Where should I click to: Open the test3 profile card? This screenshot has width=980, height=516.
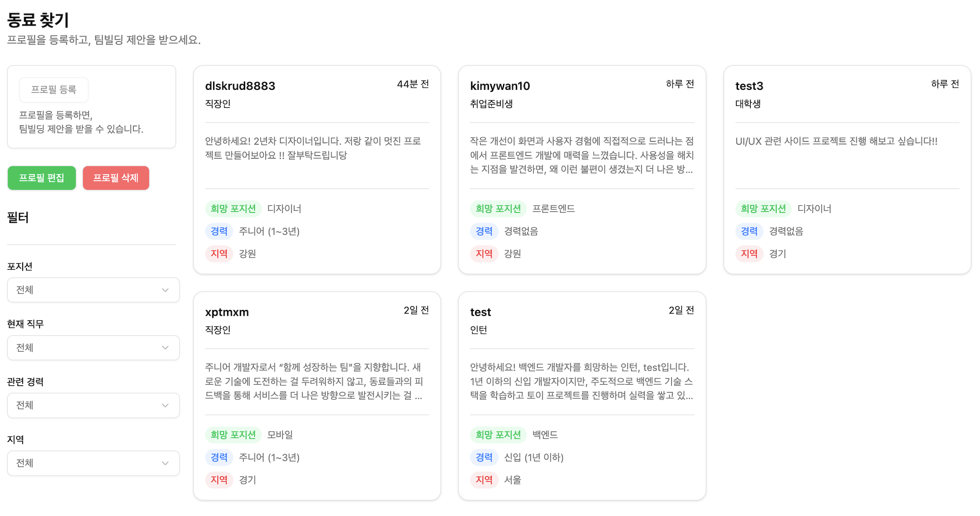(x=847, y=170)
